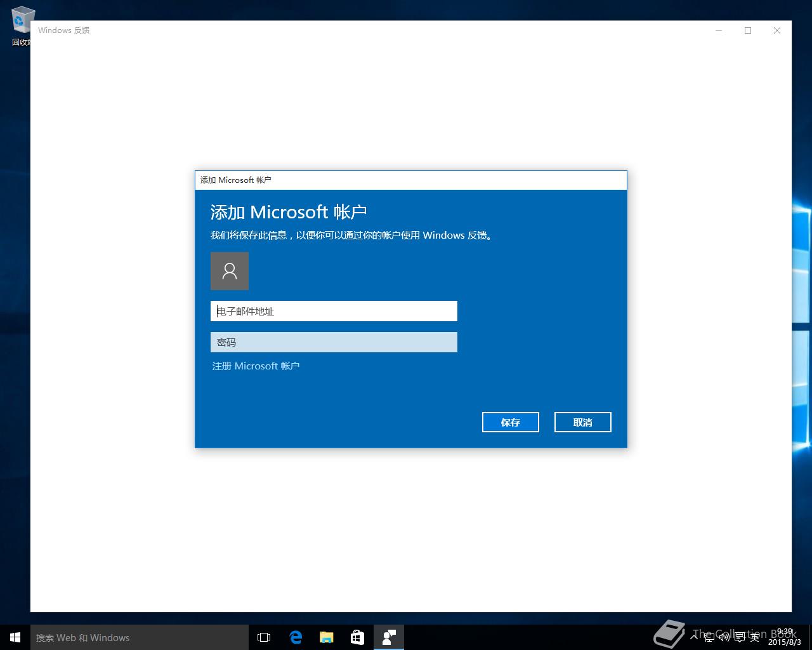Image resolution: width=812 pixels, height=650 pixels.
Task: Close the Windows 反馈 window
Action: 777,30
